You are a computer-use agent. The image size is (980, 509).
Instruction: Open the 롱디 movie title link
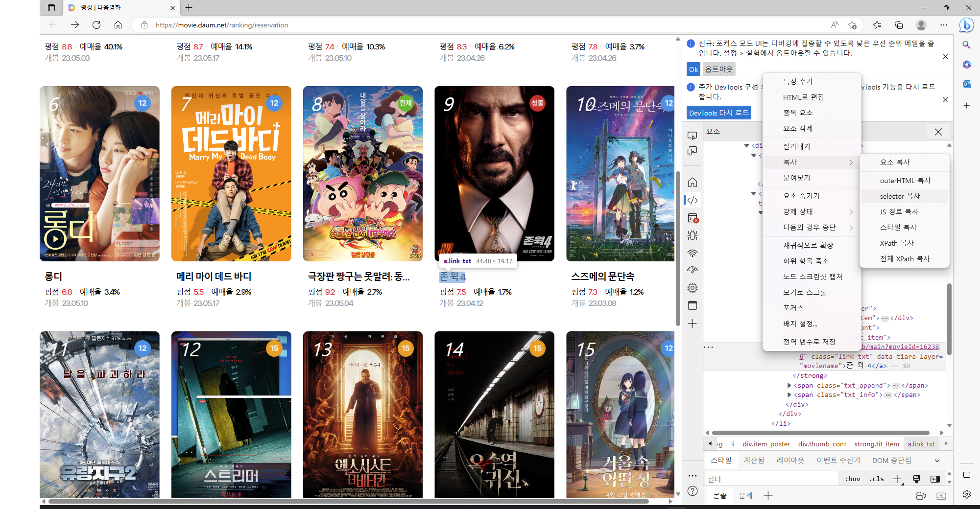53,277
